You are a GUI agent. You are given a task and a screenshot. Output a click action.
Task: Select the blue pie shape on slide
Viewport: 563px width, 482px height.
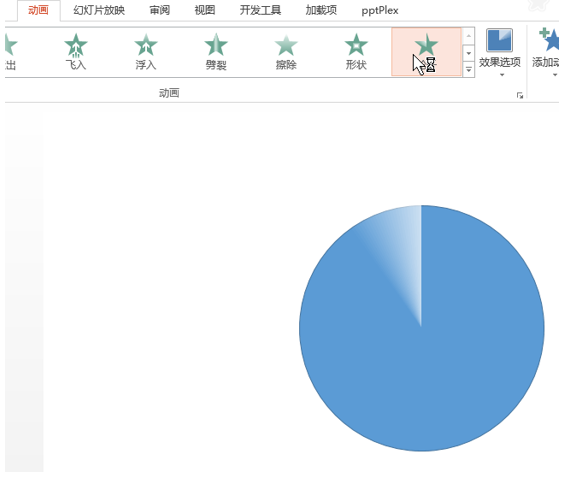[422, 328]
